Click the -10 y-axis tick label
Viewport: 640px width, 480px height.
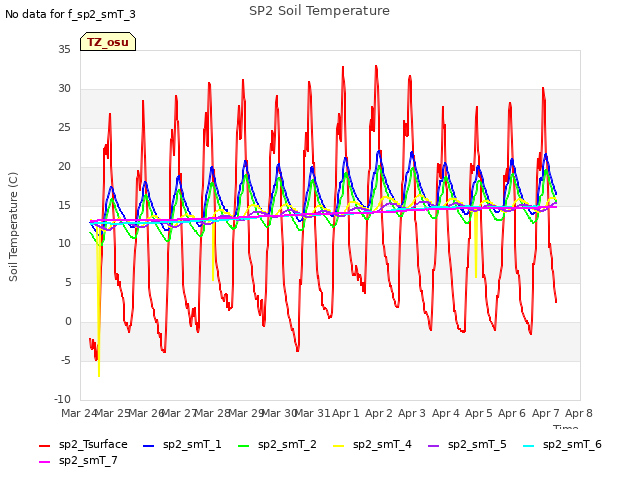pyautogui.click(x=62, y=399)
